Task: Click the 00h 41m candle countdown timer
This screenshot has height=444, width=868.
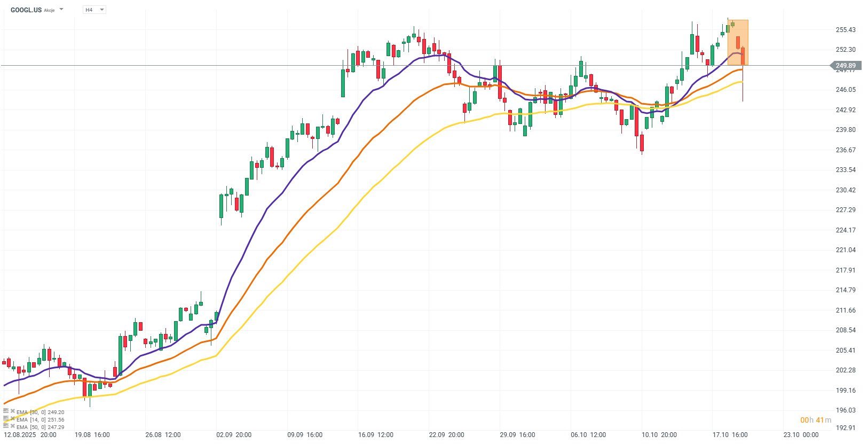Action: [x=815, y=420]
